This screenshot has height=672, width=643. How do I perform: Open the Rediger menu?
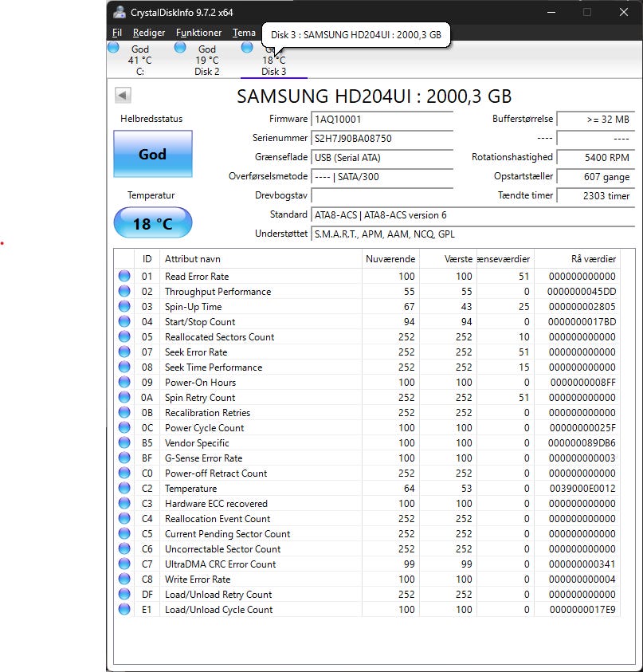pos(149,33)
